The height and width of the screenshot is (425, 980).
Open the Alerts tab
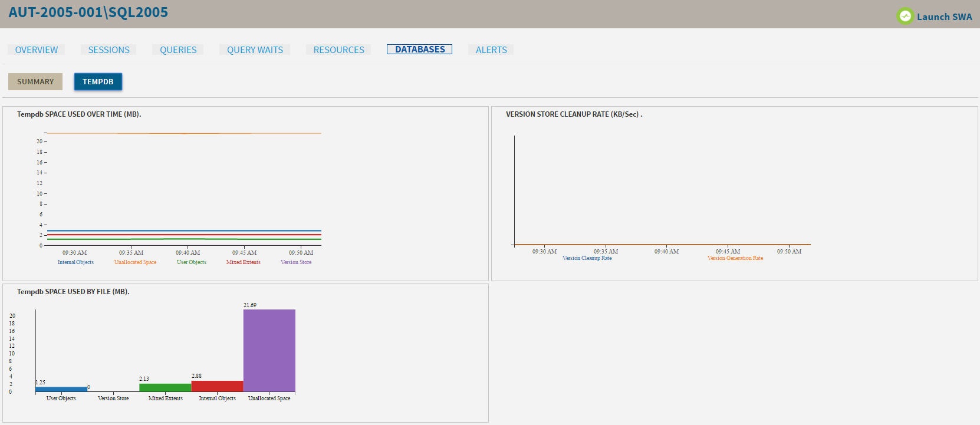coord(491,50)
